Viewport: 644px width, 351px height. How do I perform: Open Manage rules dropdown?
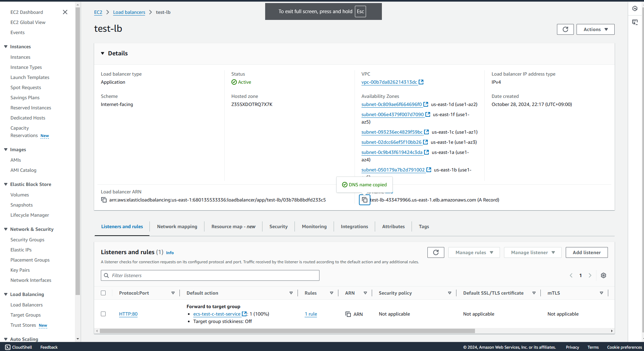click(474, 252)
